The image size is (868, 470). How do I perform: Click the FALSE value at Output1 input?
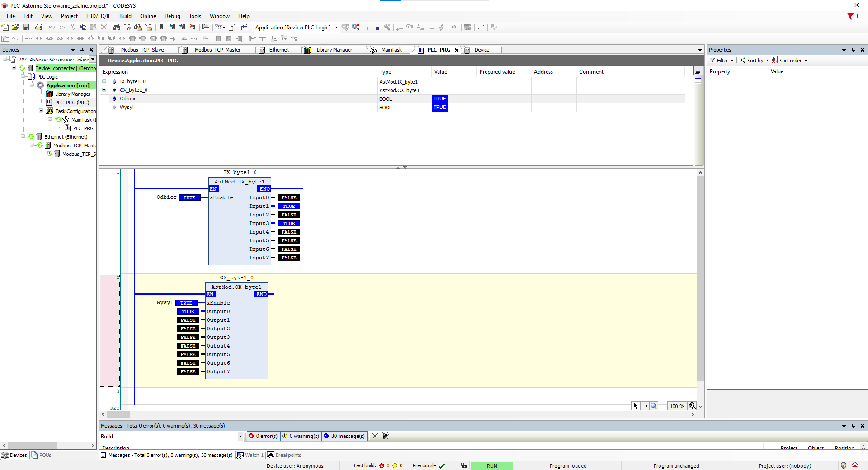(188, 320)
